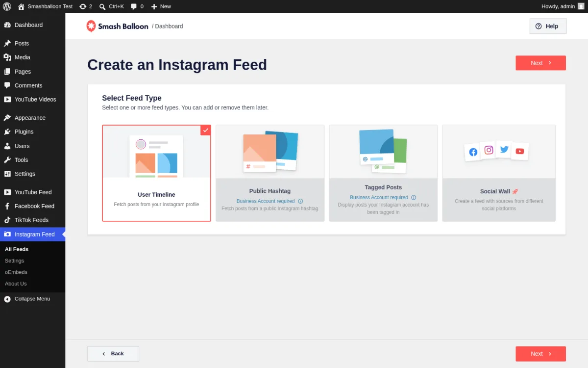Click the info icon under Public Hashtag
The image size is (588, 368).
click(x=300, y=201)
